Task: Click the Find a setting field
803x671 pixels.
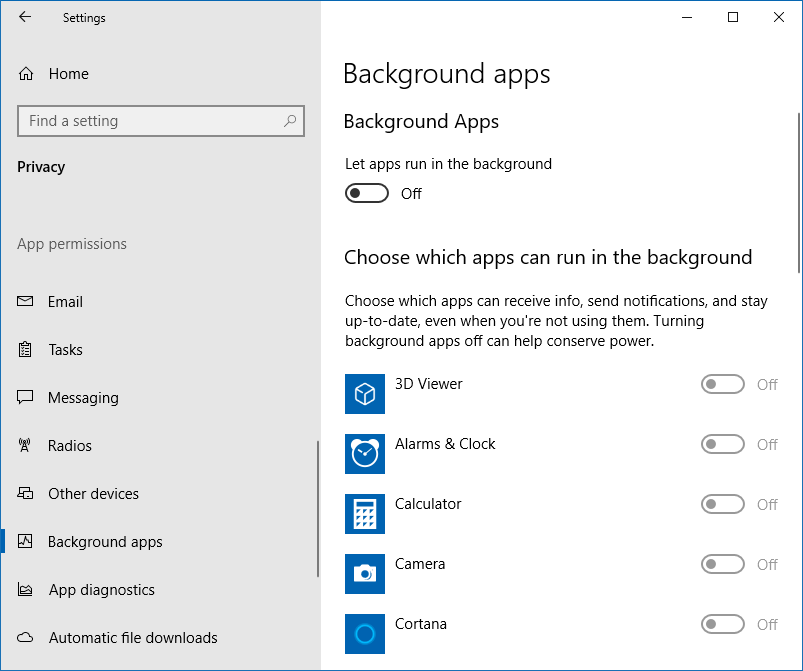Action: (150, 121)
